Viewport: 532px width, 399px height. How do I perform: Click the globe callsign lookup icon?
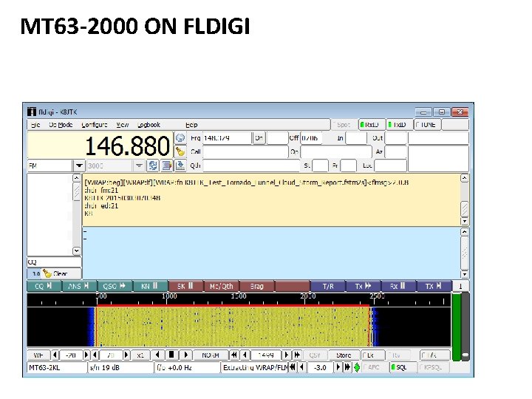[x=180, y=137]
